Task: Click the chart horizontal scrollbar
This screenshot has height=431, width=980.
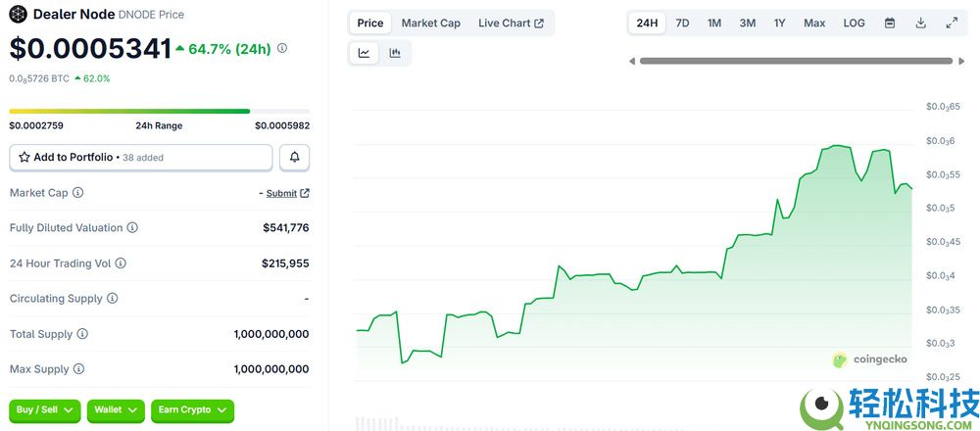Action: (x=795, y=61)
